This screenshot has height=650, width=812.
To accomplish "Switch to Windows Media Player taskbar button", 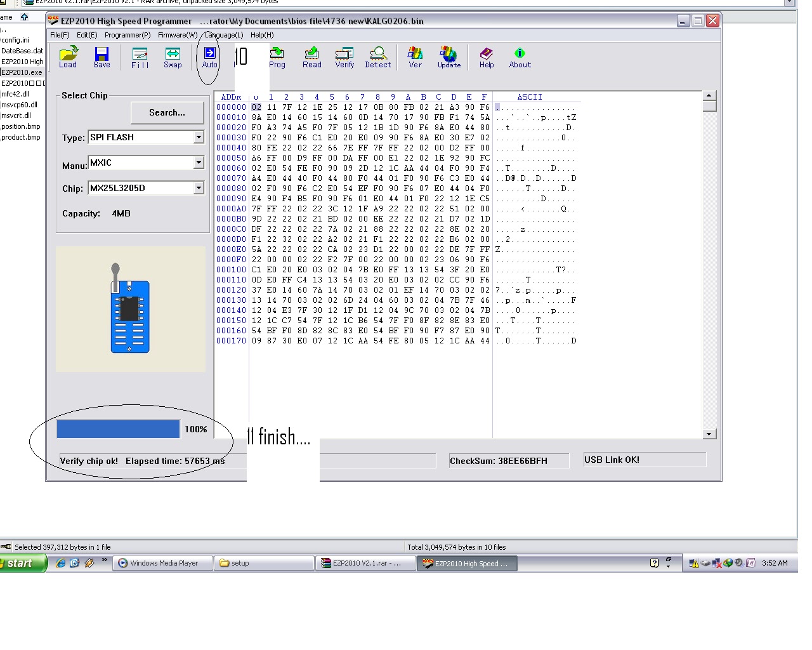I will pyautogui.click(x=164, y=563).
